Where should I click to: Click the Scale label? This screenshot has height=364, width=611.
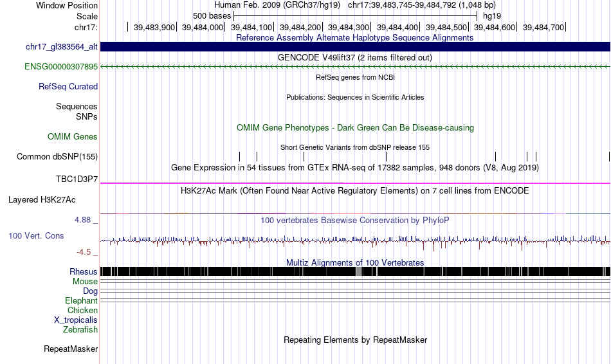pyautogui.click(x=87, y=16)
